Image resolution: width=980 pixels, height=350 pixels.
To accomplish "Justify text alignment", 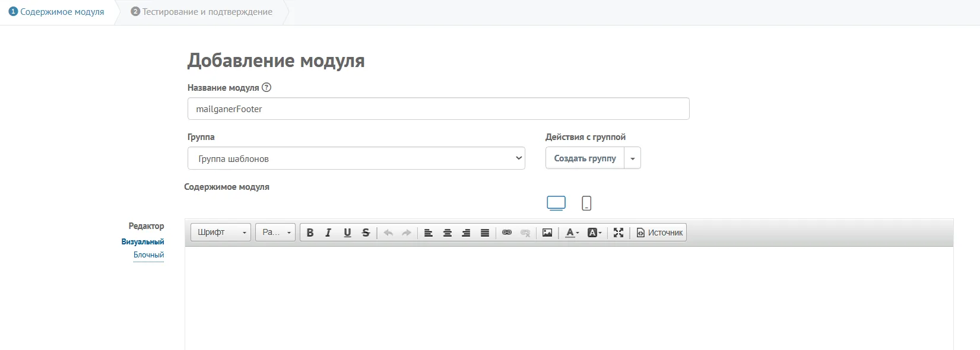I will pos(485,233).
